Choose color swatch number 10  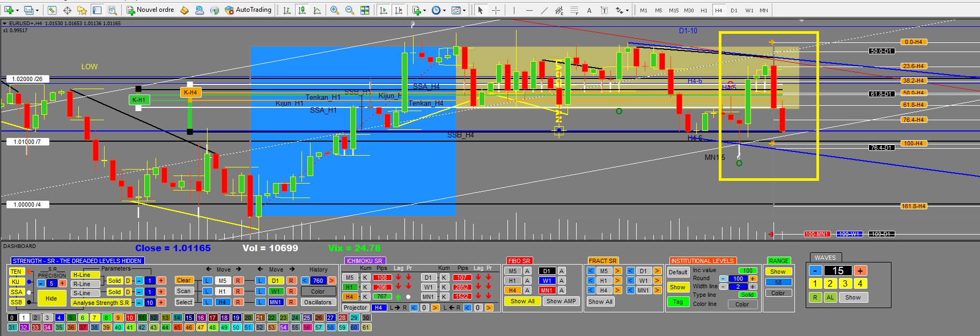tap(130, 318)
